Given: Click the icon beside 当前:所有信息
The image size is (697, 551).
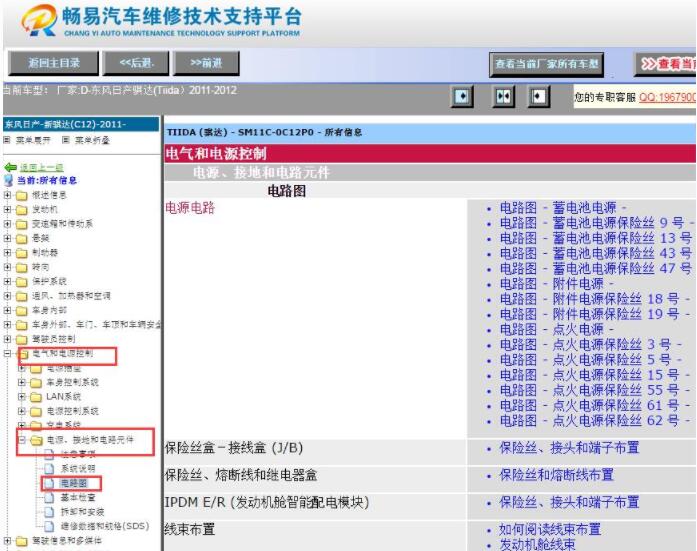Looking at the screenshot, I should click(x=8, y=180).
